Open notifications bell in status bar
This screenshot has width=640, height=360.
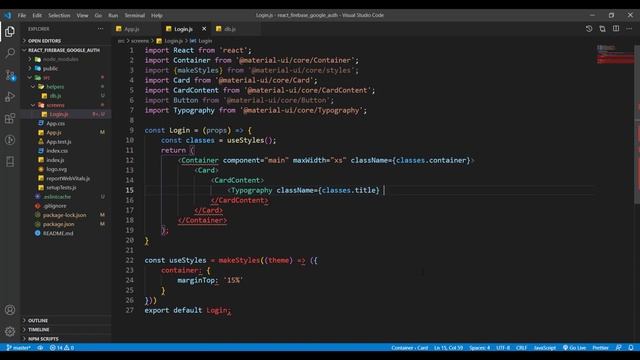tap(631, 348)
